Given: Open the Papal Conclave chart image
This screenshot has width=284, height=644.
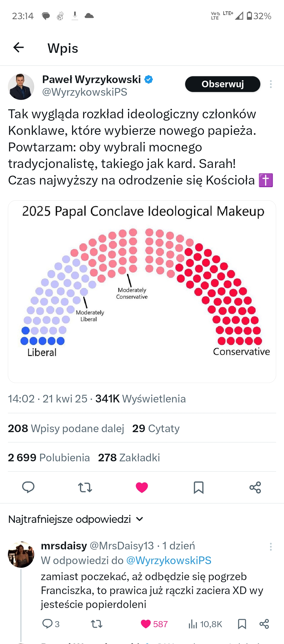Looking at the screenshot, I should pyautogui.click(x=142, y=291).
